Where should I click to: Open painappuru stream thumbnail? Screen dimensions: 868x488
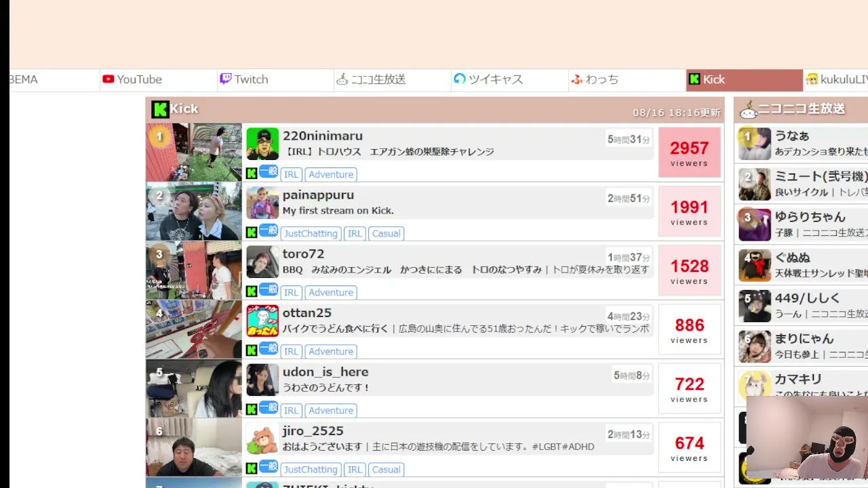(194, 211)
